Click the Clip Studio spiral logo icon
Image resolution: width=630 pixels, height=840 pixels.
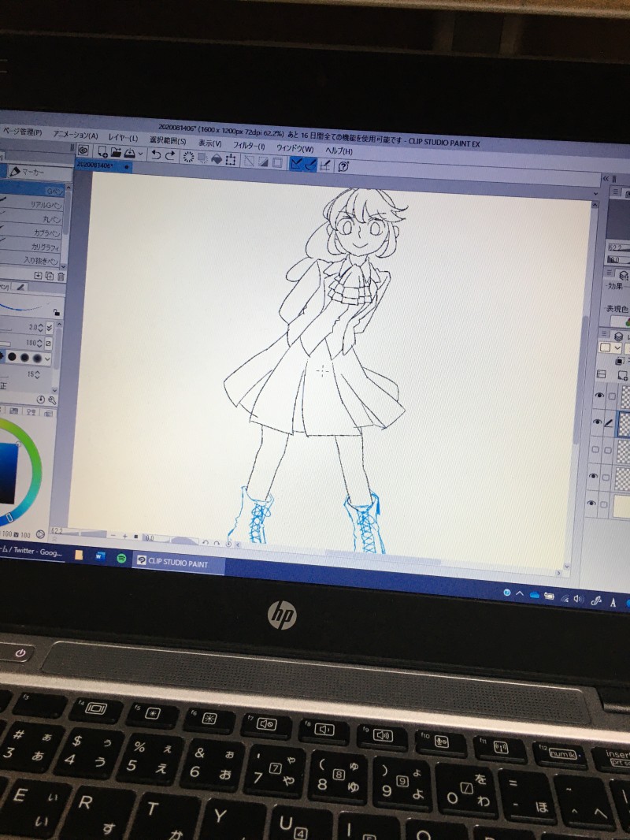(83, 151)
